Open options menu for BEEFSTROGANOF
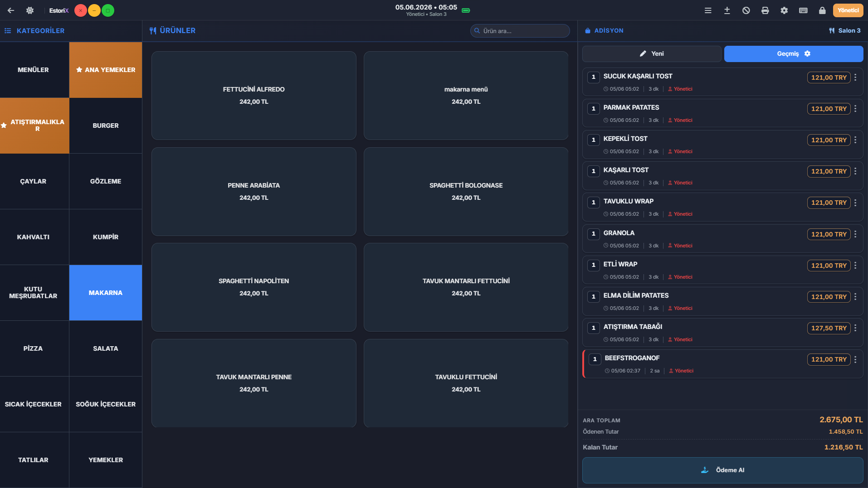The height and width of the screenshot is (488, 868). [x=855, y=359]
